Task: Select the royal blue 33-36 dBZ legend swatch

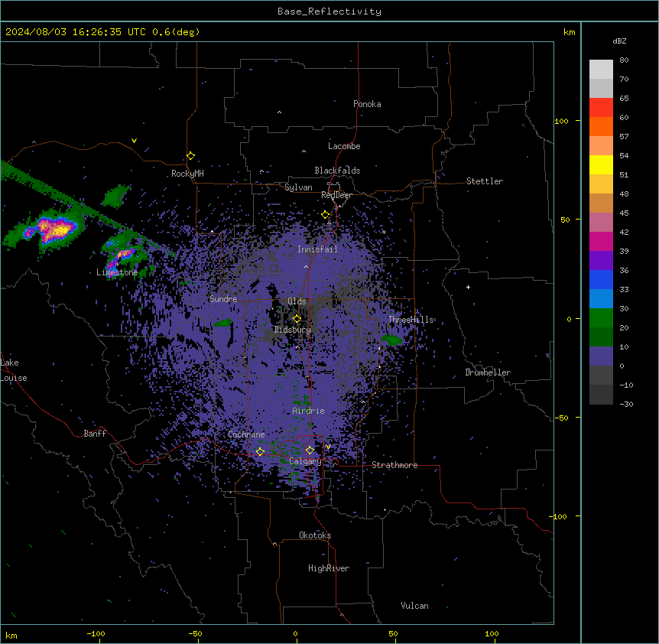Action: (601, 279)
